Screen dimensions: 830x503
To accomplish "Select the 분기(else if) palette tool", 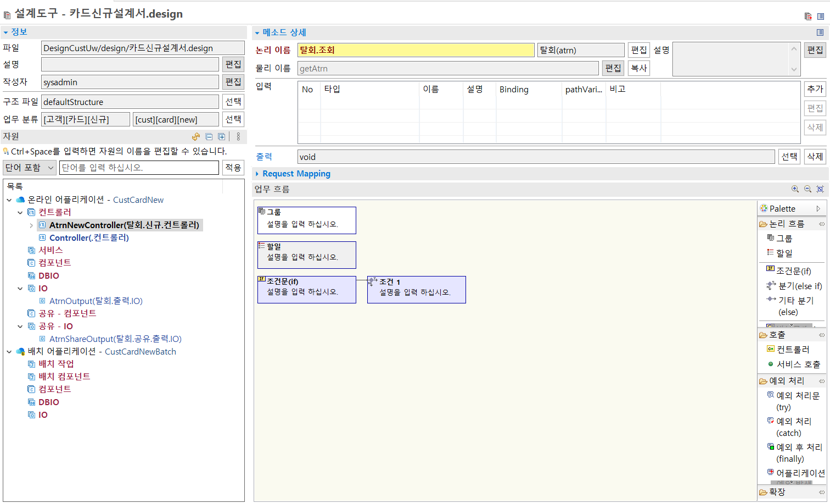I will tap(794, 286).
